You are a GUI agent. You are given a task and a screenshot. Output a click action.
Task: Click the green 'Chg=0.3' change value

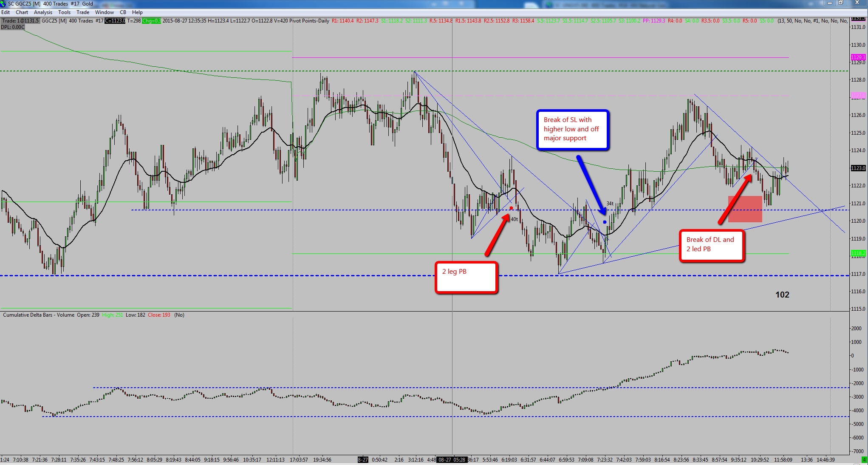[151, 21]
